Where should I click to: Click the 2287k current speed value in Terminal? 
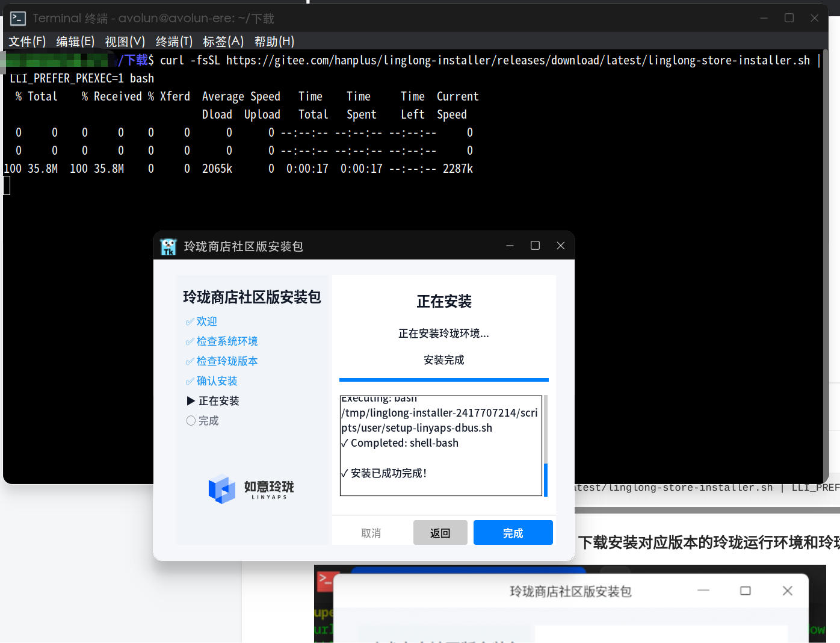click(458, 169)
